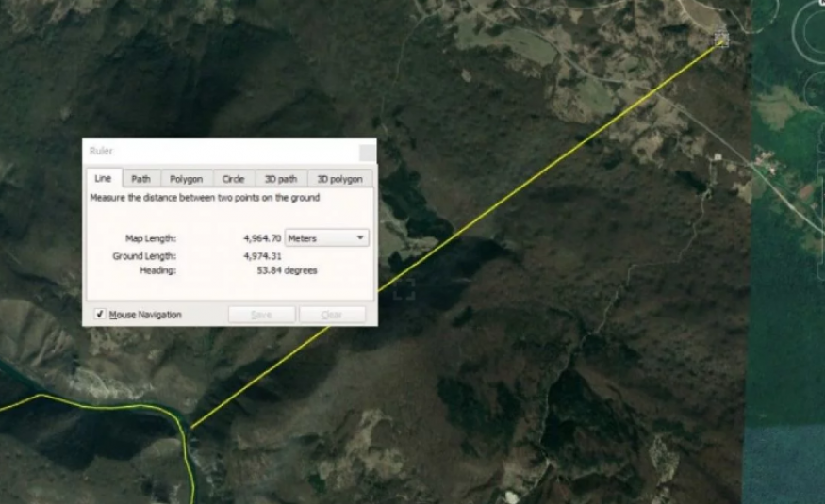Viewport: 825px width, 504px height.
Task: Click the Heading value 53.84 degrees
Action: point(287,270)
